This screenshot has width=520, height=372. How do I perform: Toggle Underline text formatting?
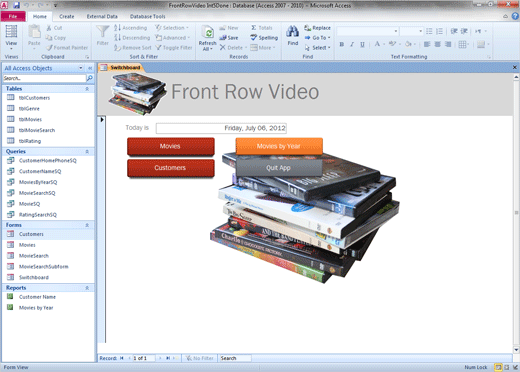coord(362,44)
